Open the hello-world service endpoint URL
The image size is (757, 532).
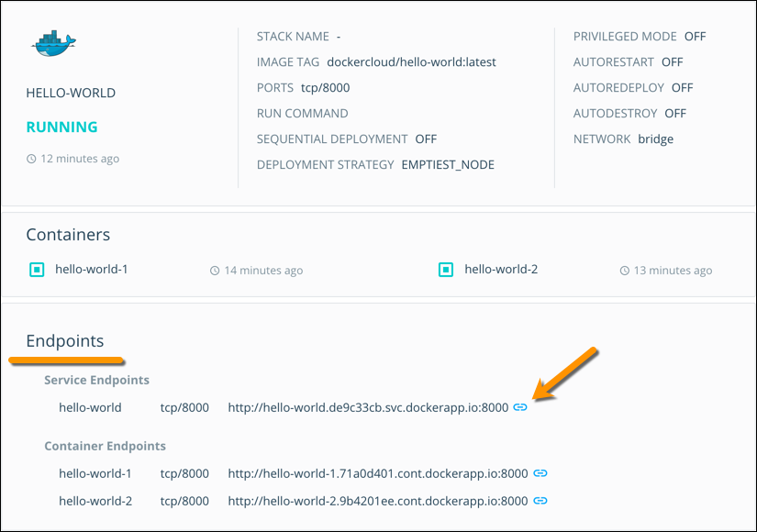coord(367,407)
